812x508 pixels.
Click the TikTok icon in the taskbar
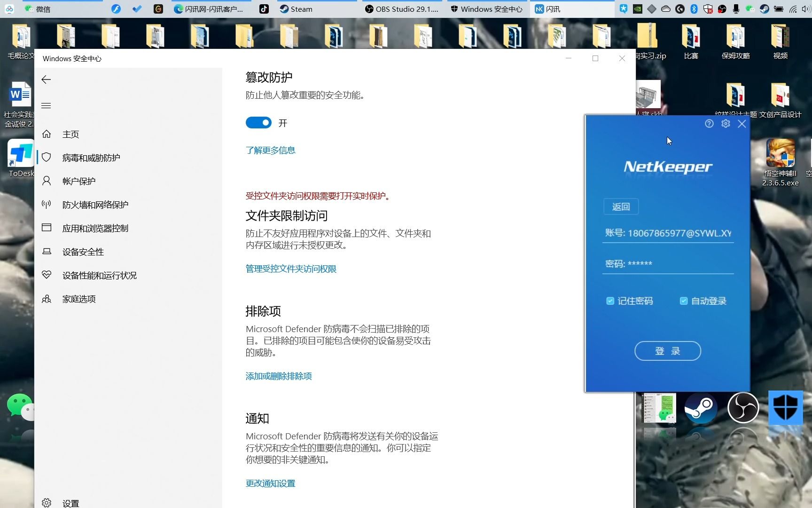pyautogui.click(x=264, y=9)
